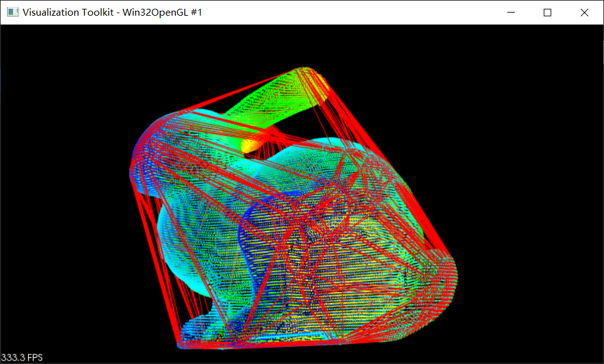Close the Visualization Toolkit window
Viewport: 604px width, 364px height.
[x=585, y=13]
